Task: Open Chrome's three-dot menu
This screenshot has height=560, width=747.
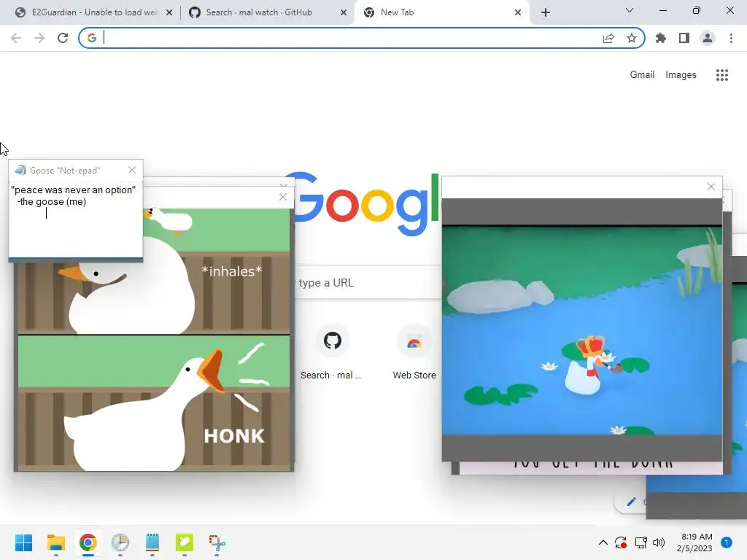Action: (x=731, y=38)
